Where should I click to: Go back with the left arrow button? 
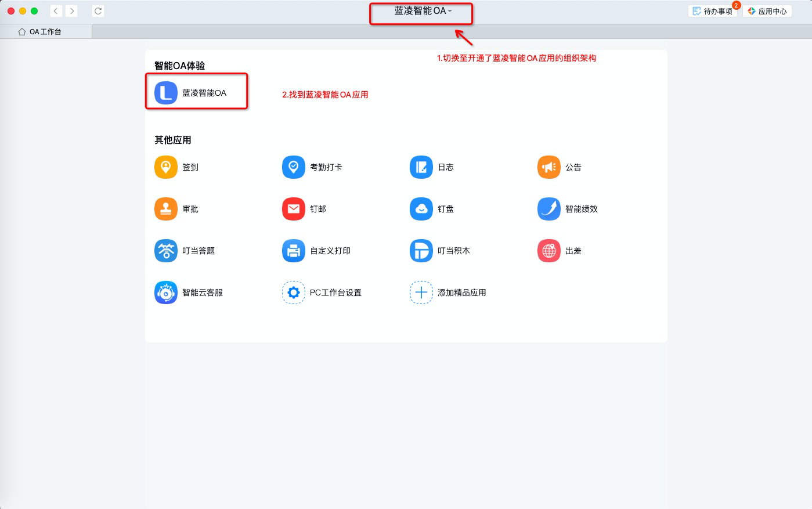point(56,11)
